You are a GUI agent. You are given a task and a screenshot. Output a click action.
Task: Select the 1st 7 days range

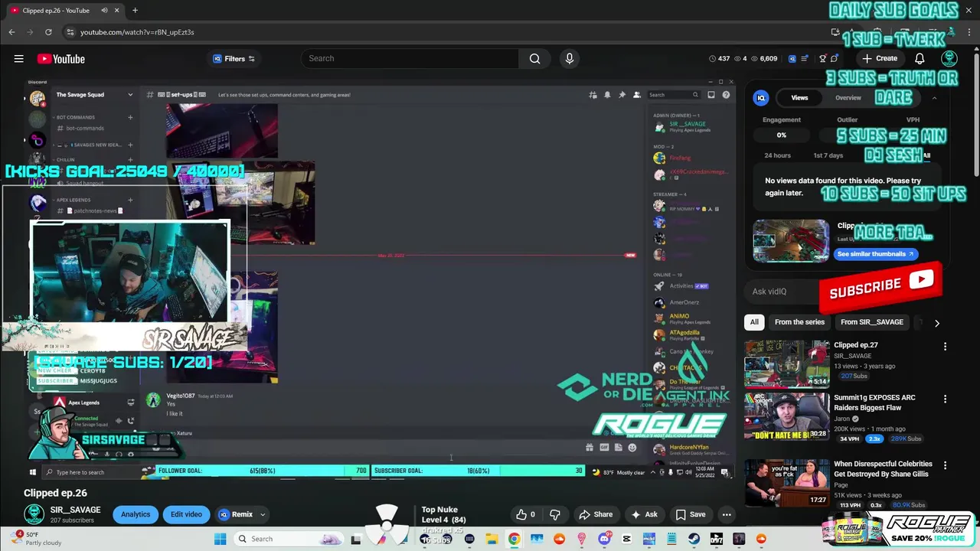coord(828,155)
